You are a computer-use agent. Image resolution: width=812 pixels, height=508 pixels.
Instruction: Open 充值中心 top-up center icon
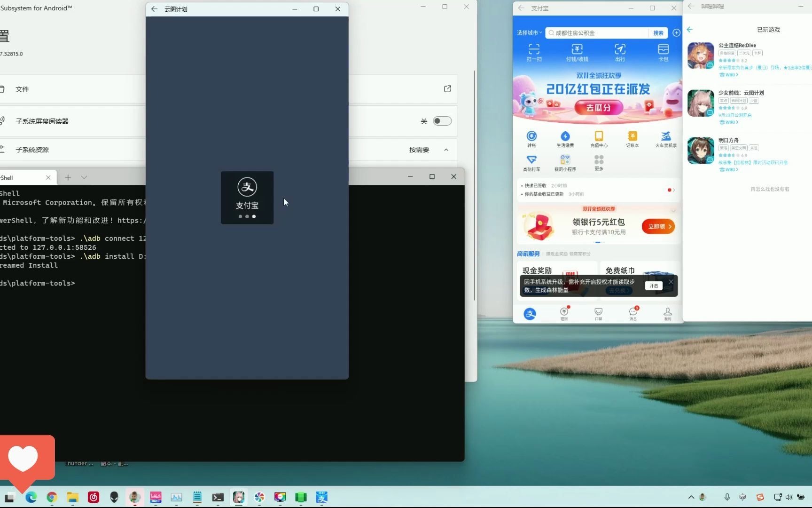tap(599, 139)
